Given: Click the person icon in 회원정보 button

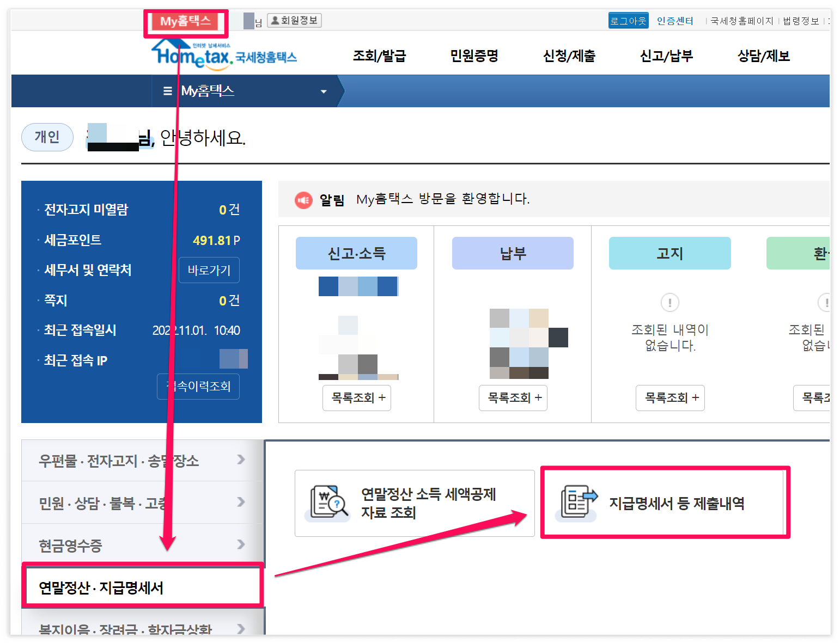Looking at the screenshot, I should (275, 21).
